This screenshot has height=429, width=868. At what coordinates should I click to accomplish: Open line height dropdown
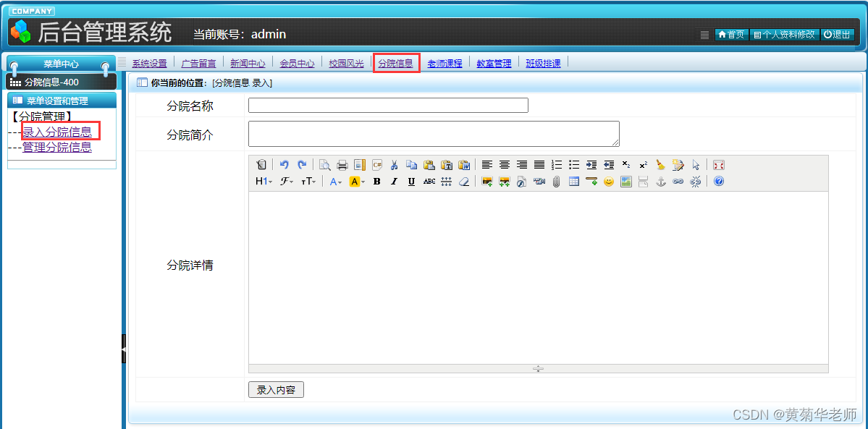click(x=446, y=182)
